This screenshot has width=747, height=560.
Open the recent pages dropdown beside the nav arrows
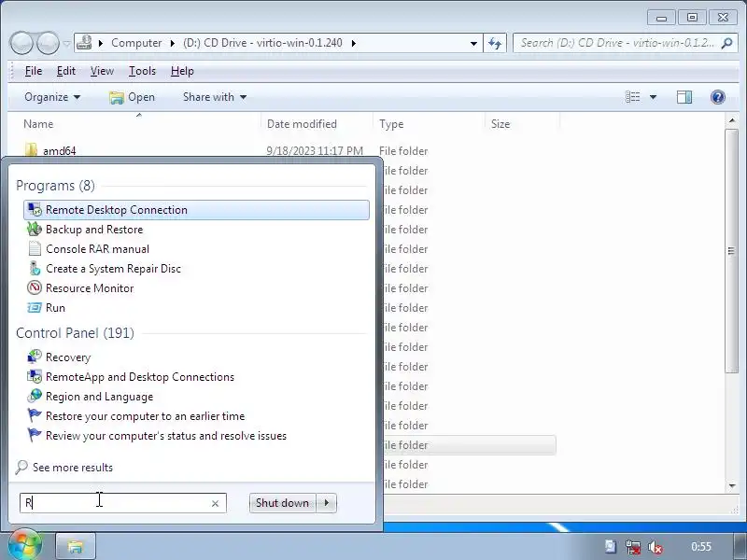[66, 44]
